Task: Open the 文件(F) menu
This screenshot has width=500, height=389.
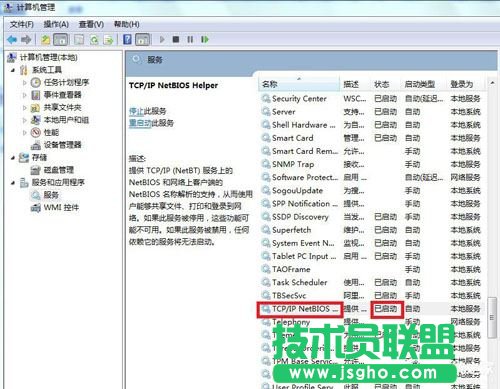Action: pyautogui.click(x=22, y=24)
